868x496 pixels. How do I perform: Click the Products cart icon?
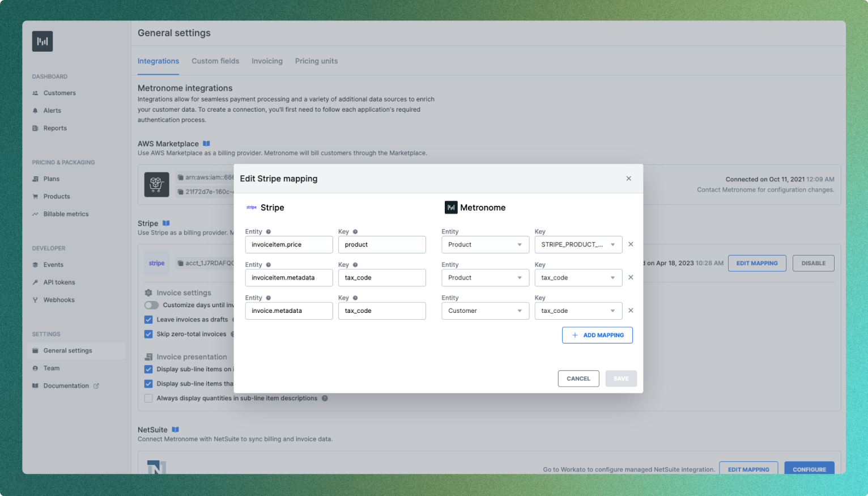pos(35,196)
